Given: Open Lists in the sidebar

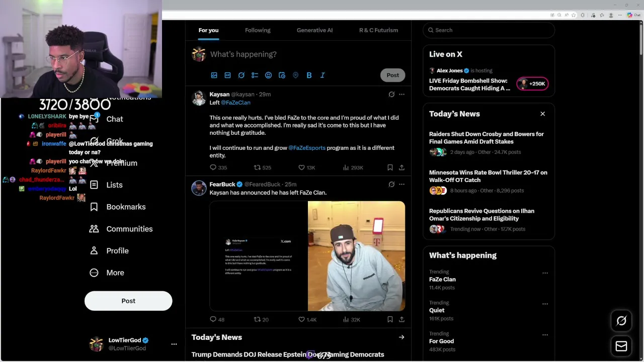Looking at the screenshot, I should tap(106, 185).
